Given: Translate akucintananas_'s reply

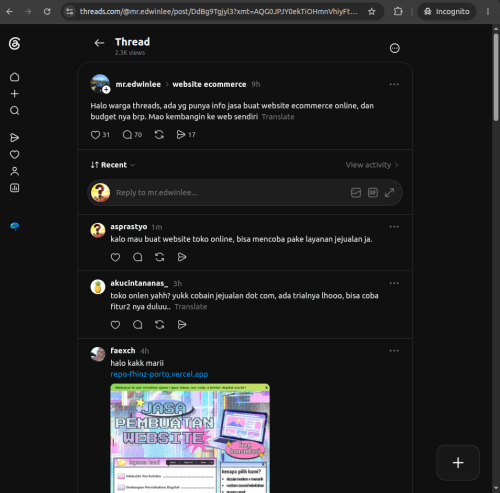Looking at the screenshot, I should 191,307.
